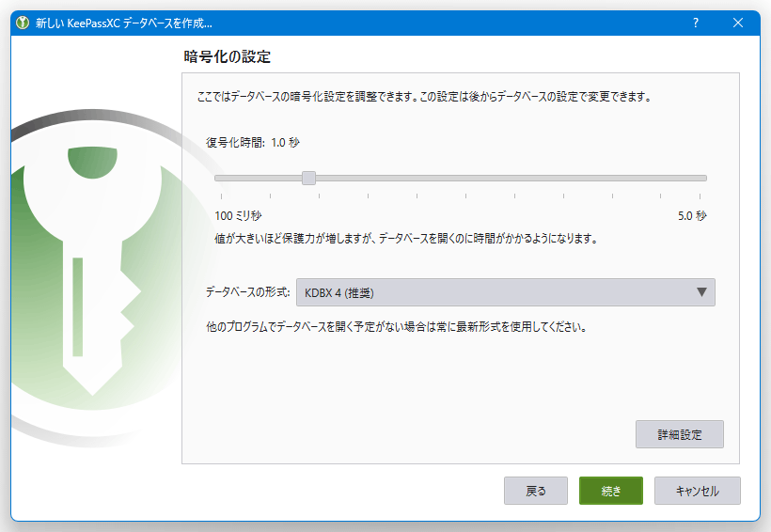Click the text about using latest format
Image resolution: width=771 pixels, height=532 pixels.
click(397, 327)
